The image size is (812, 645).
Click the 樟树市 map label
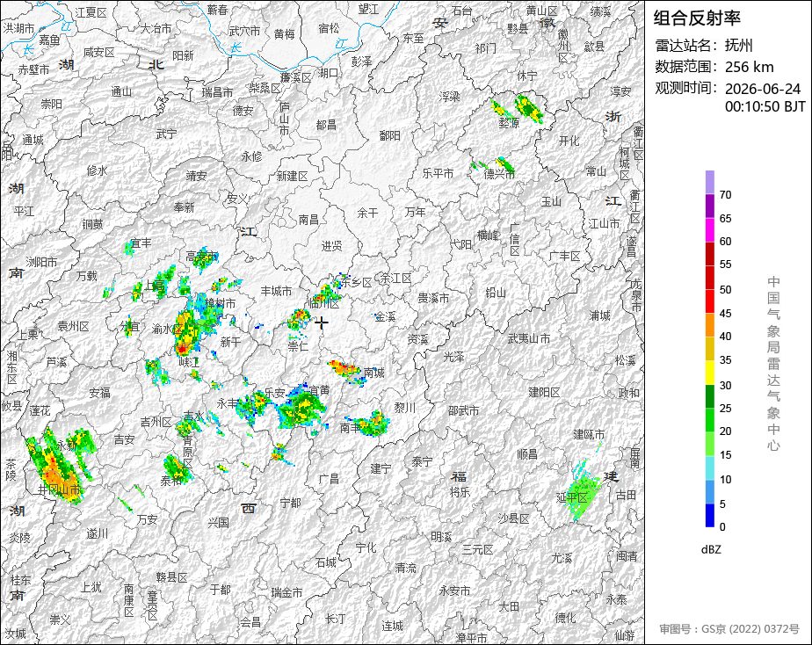click(x=220, y=303)
